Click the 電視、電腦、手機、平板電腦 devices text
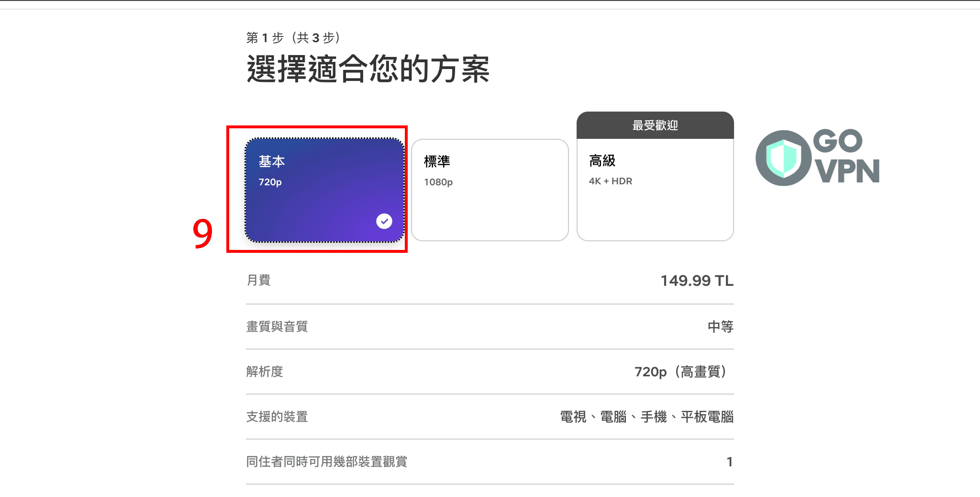Screen dimensions: 980x497 pyautogui.click(x=647, y=417)
